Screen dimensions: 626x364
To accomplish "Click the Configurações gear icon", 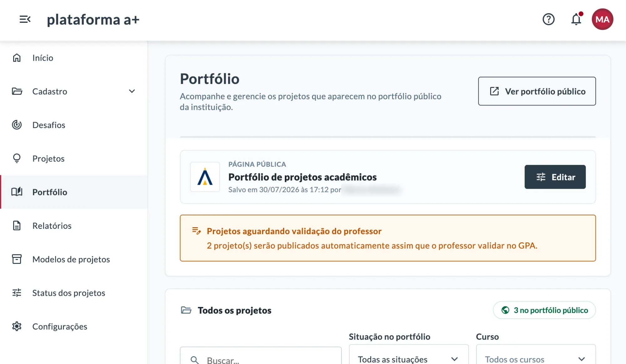I will (17, 326).
